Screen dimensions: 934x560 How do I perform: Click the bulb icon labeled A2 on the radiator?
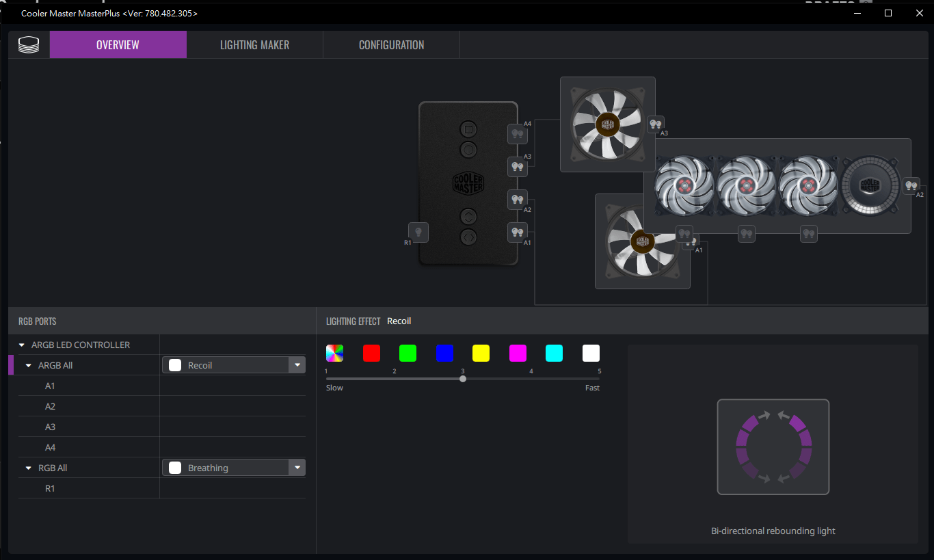pos(911,185)
